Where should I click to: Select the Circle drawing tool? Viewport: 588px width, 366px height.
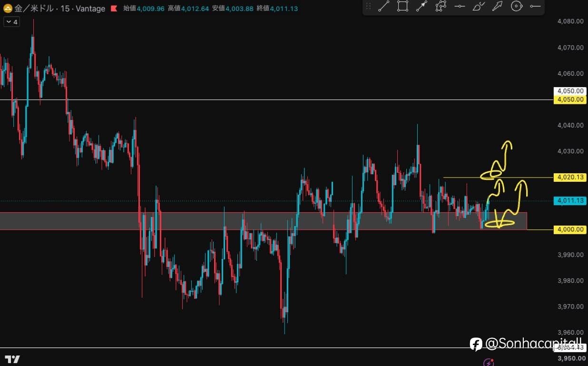516,6
